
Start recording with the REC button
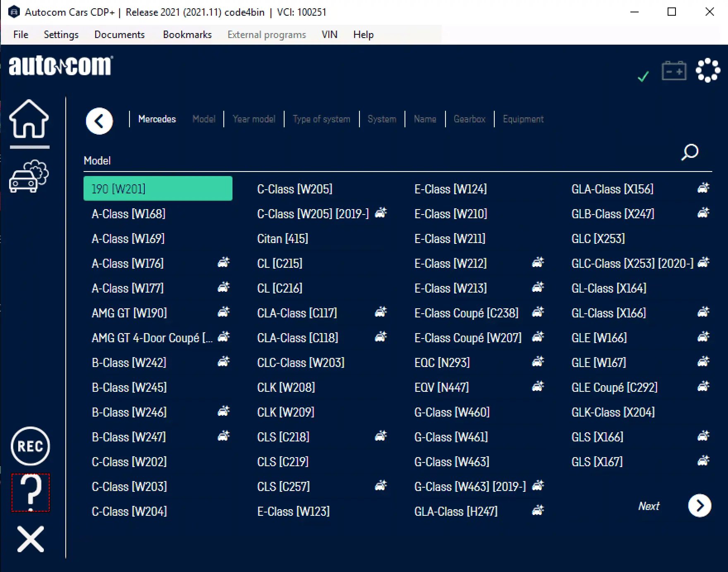30,446
